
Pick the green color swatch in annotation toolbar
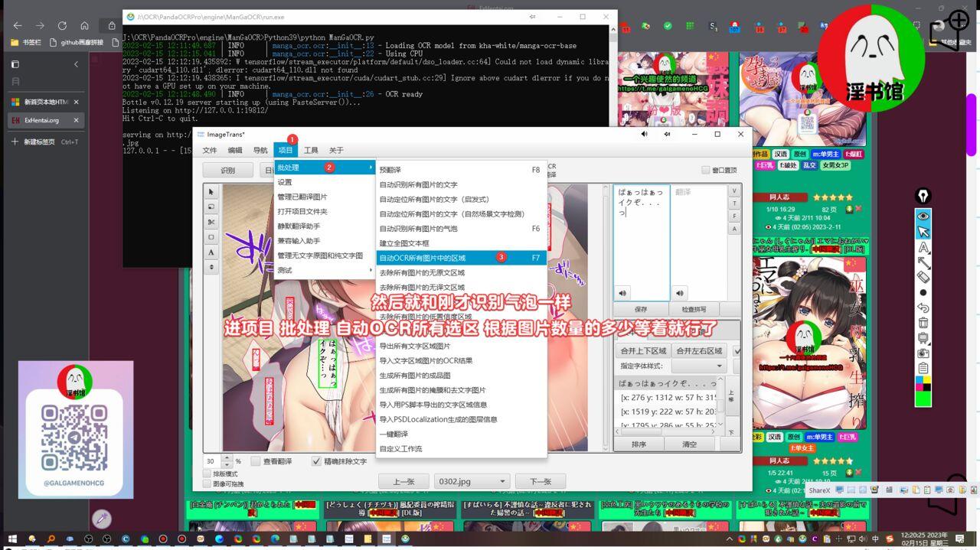pyautogui.click(x=923, y=398)
